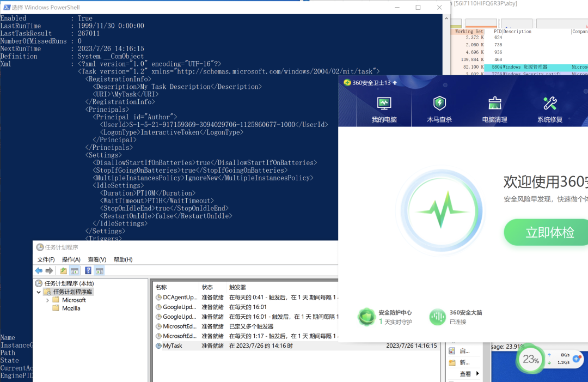Image resolution: width=588 pixels, height=382 pixels.
Task: Sort by 触发器 column header
Action: [237, 287]
